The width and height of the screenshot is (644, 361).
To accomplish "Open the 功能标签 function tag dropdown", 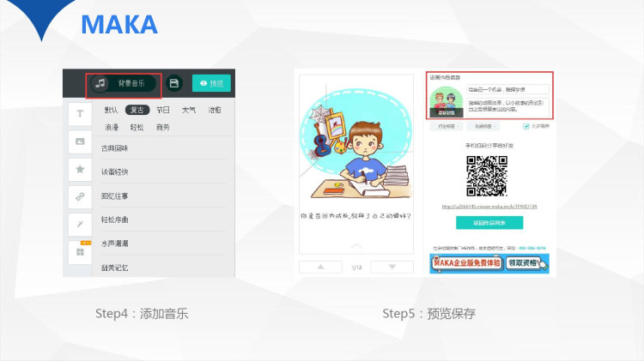I will [x=483, y=126].
